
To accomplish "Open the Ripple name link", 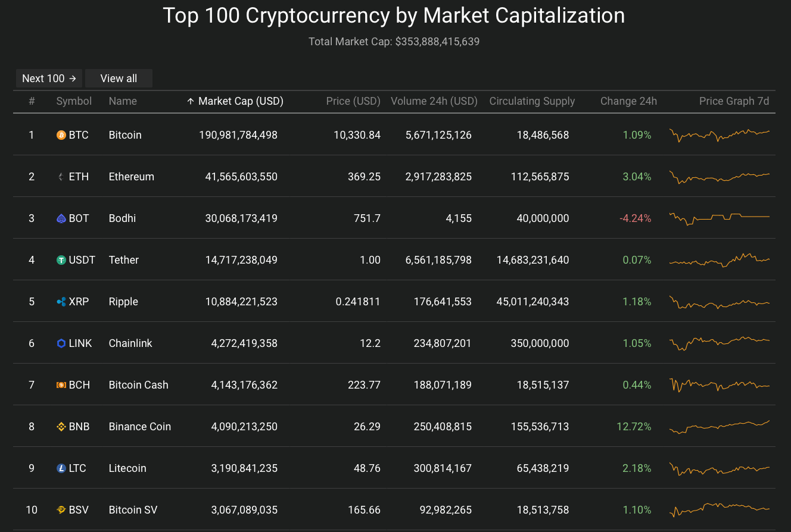I will (123, 302).
